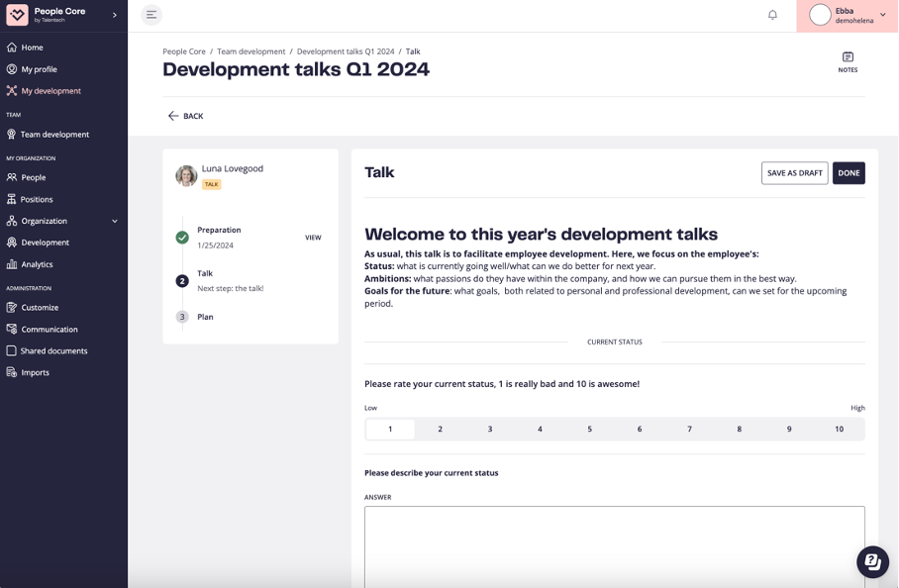Image resolution: width=899 pixels, height=588 pixels.
Task: Click the current status answer text field
Action: coord(614,544)
